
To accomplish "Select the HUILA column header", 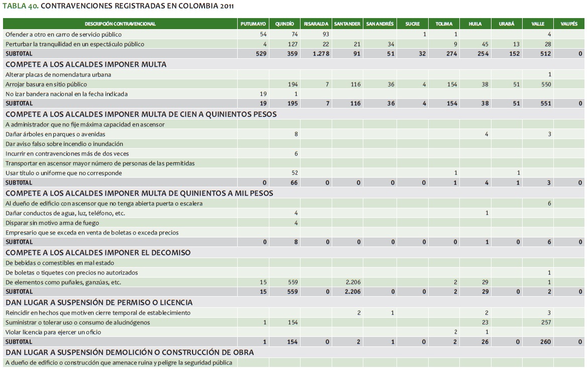I will click(475, 24).
